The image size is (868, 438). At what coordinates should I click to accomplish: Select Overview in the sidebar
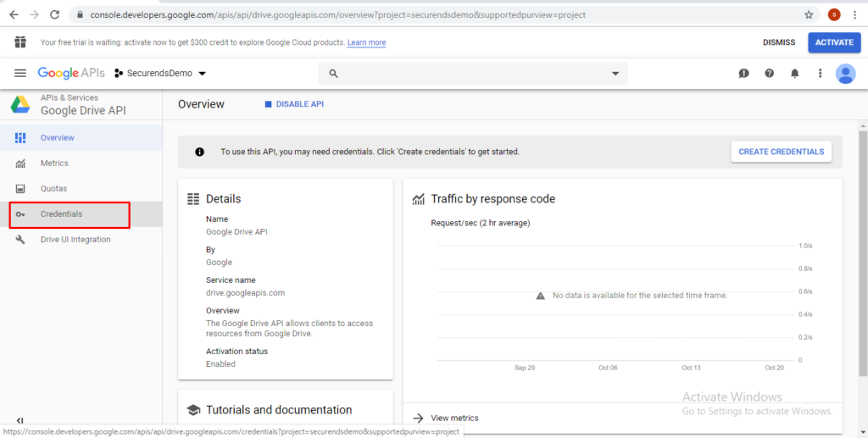(x=81, y=138)
